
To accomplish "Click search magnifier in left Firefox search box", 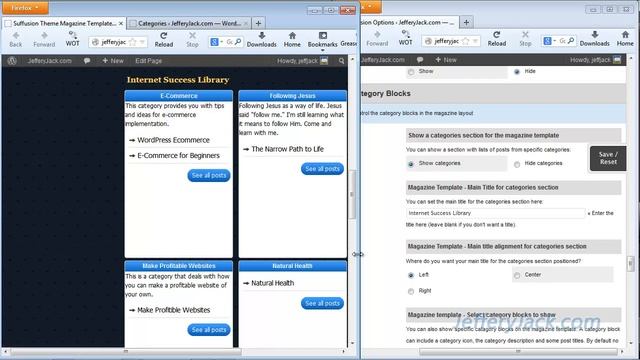I will [x=238, y=42].
